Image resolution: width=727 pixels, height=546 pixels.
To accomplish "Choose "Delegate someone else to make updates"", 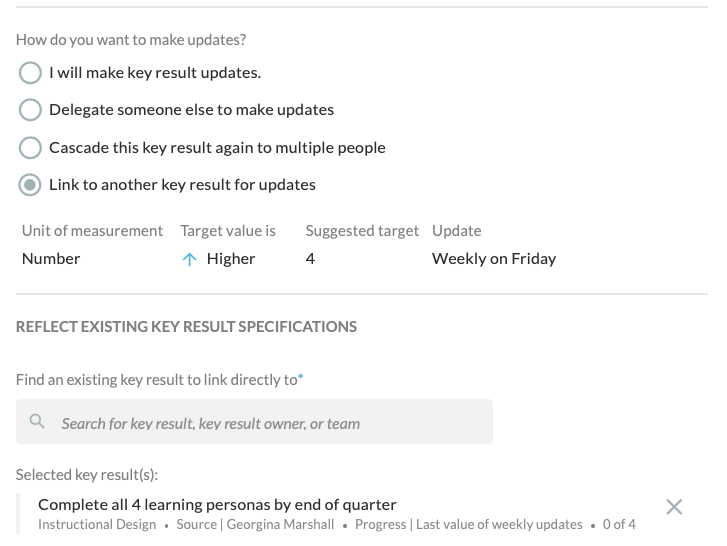I will pyautogui.click(x=30, y=110).
